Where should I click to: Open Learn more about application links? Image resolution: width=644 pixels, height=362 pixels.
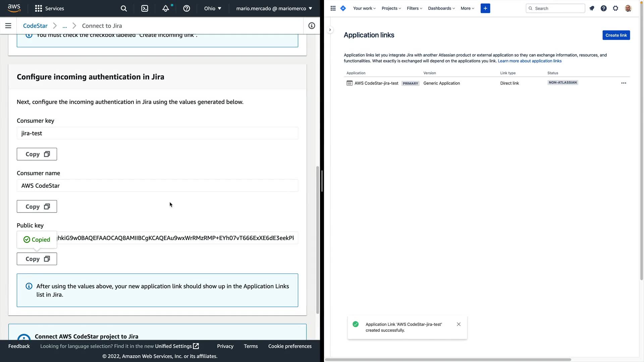[529, 61]
